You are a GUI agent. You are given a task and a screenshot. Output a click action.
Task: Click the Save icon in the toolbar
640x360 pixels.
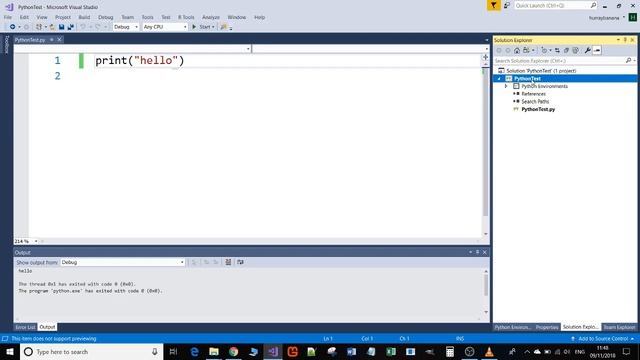pos(61,27)
